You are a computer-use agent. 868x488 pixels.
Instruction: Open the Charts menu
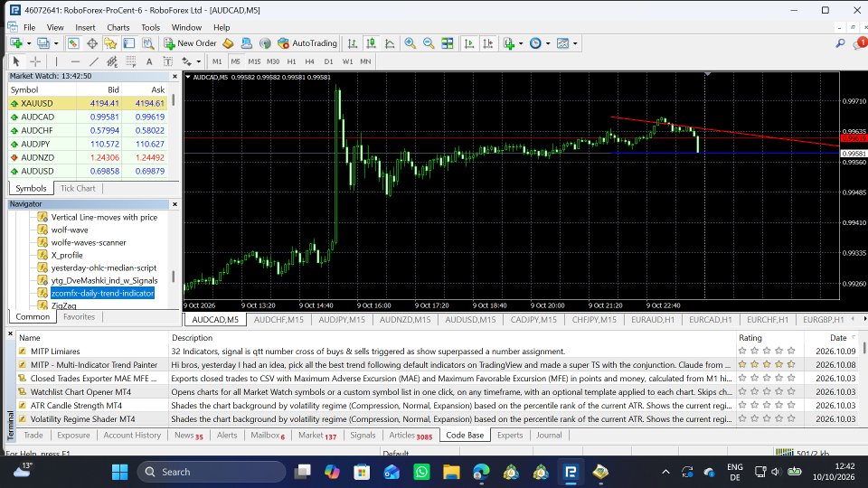[x=118, y=27]
